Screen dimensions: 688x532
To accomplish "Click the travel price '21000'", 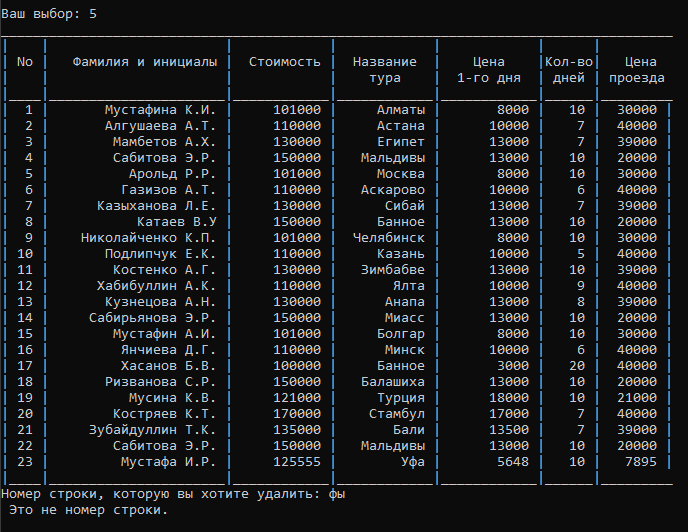I will click(x=637, y=398).
